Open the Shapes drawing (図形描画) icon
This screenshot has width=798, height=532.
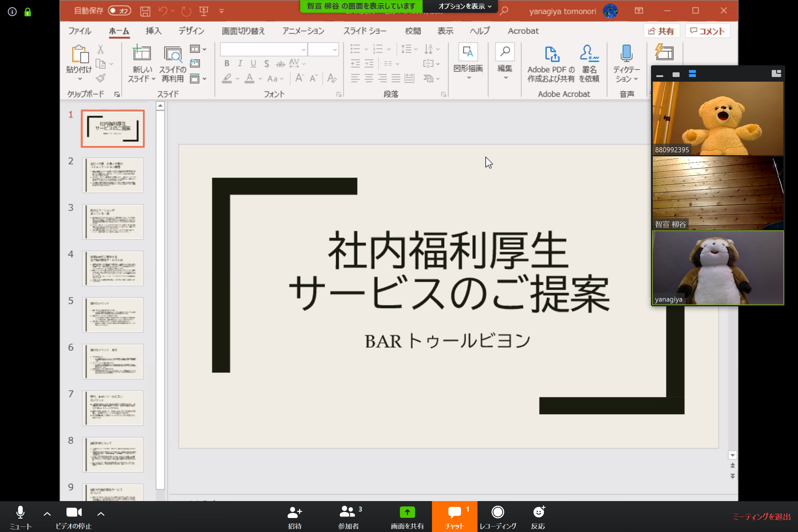click(x=468, y=52)
